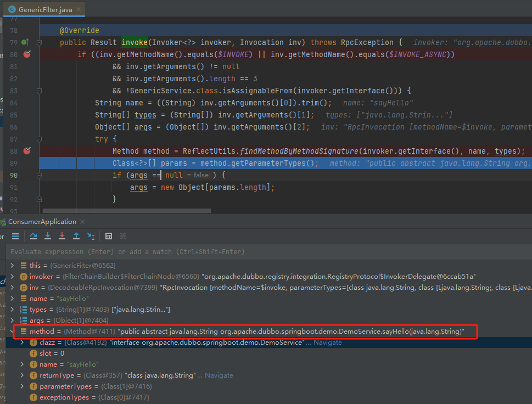The width and height of the screenshot is (532, 404).
Task: Click the Evaluate expression input field
Action: [268, 252]
